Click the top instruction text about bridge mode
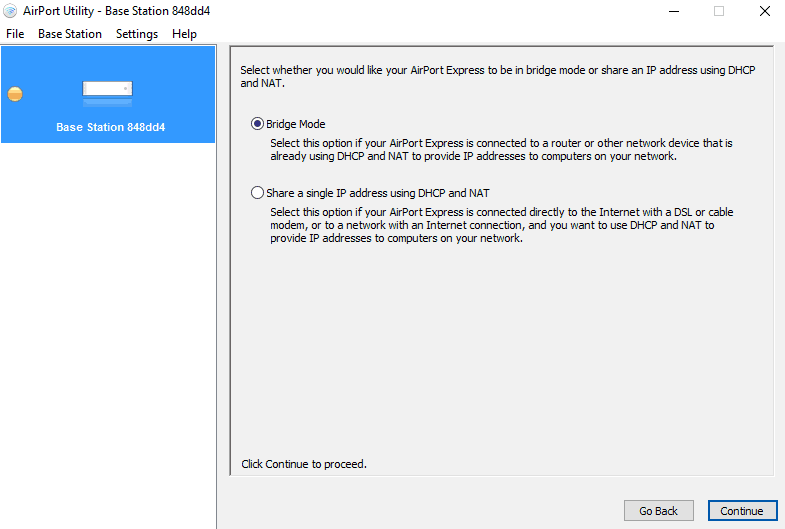This screenshot has height=529, width=785. pyautogui.click(x=500, y=76)
